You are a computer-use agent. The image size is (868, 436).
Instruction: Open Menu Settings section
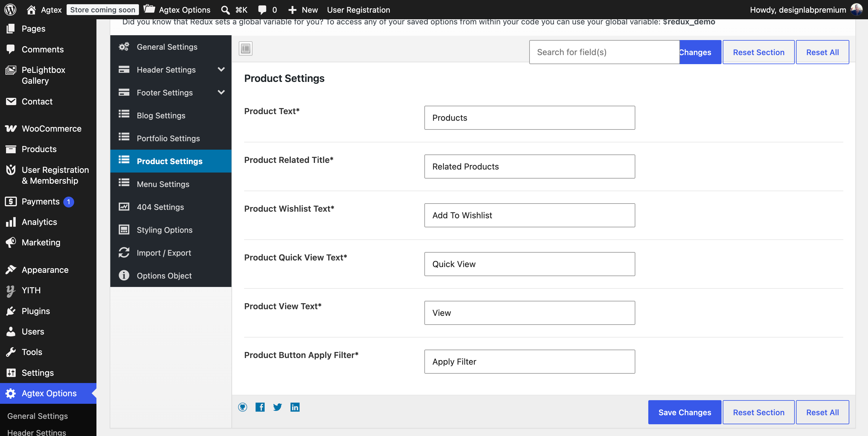pos(171,184)
